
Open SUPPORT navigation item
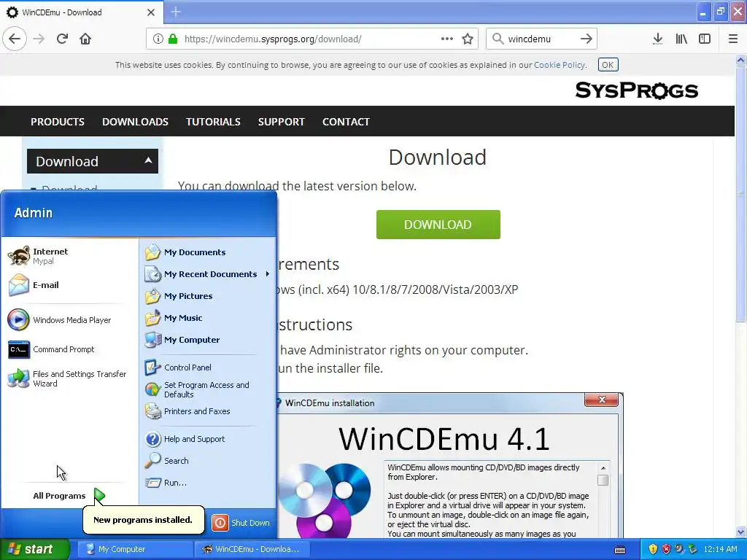(x=281, y=122)
